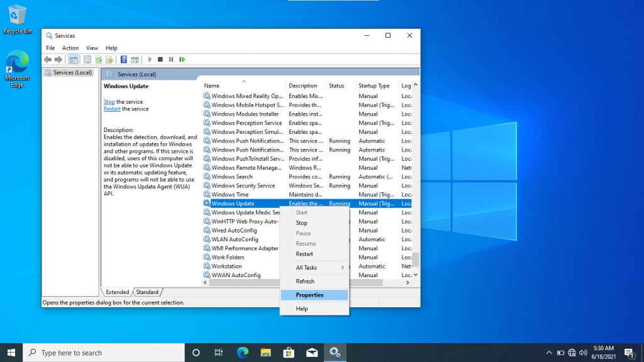This screenshot has height=362, width=644.
Task: Sort by the Status column header
Action: (341, 85)
